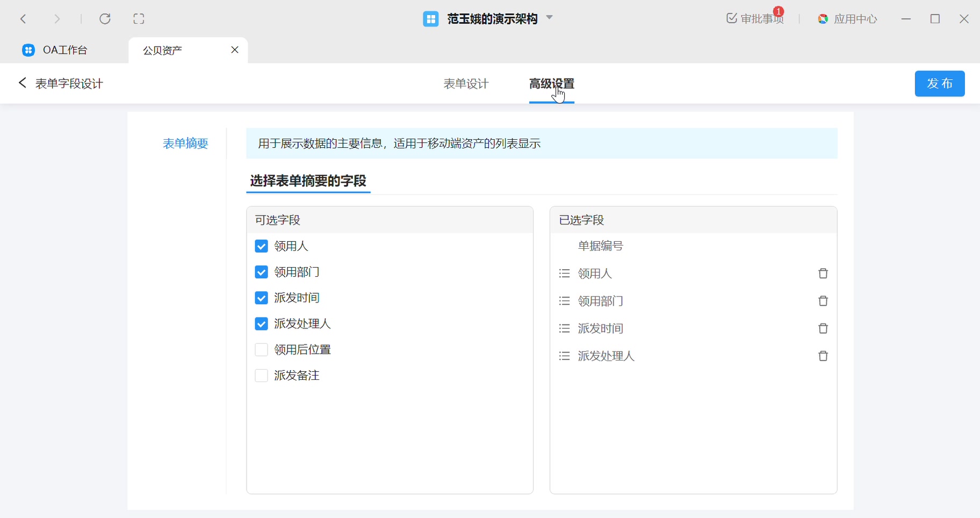The image size is (980, 518).
Task: Expand the 范玉娥的演示架构 dropdown arrow
Action: tap(549, 17)
